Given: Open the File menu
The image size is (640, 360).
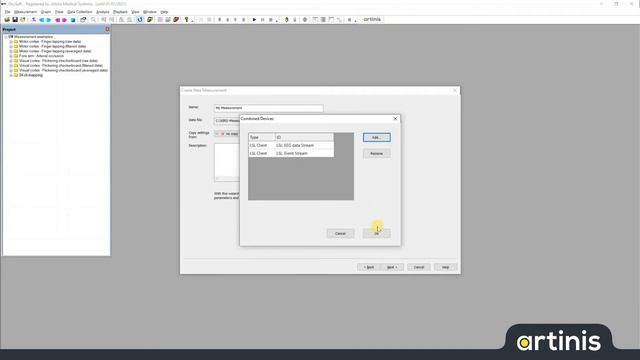Looking at the screenshot, I should [x=7, y=12].
